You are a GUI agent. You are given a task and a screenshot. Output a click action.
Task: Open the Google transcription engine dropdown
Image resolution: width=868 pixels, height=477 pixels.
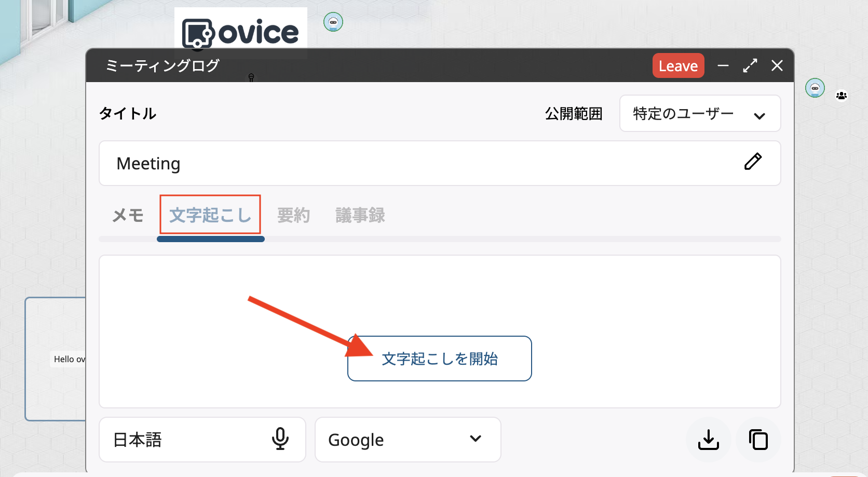pyautogui.click(x=407, y=440)
